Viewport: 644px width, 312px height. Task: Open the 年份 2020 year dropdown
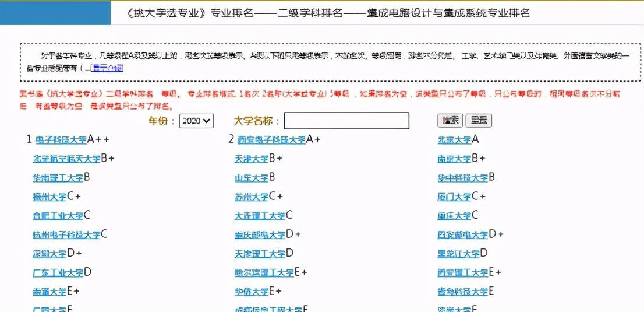click(x=196, y=121)
